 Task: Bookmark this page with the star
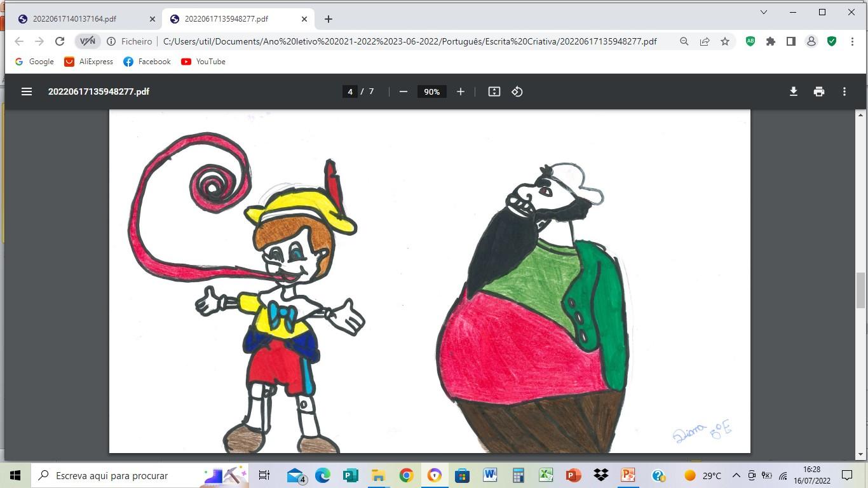coord(725,41)
